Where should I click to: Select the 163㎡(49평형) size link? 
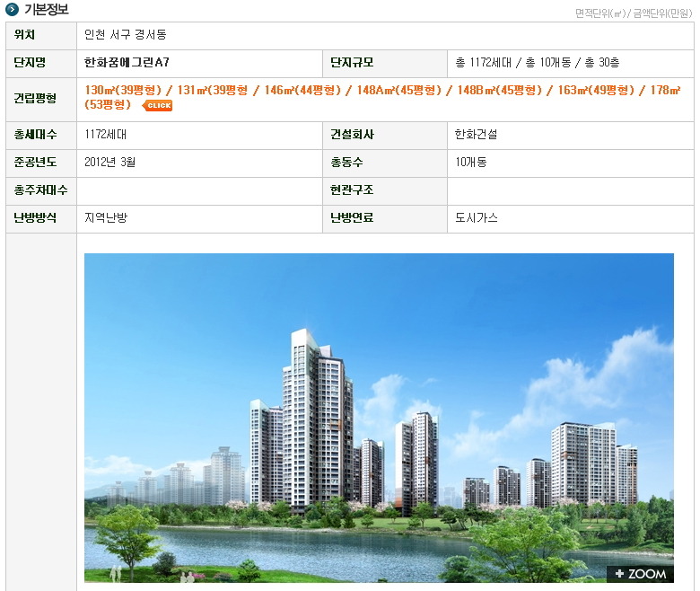coord(596,90)
